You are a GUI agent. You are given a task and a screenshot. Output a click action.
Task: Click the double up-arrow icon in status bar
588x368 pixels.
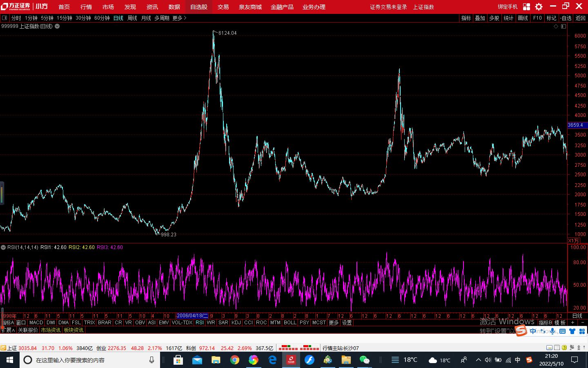(x=579, y=348)
